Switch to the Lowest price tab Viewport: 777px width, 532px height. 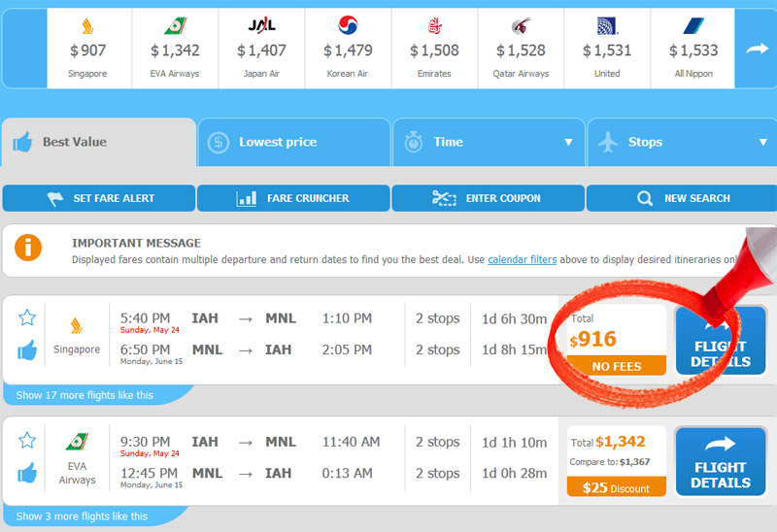pos(294,142)
